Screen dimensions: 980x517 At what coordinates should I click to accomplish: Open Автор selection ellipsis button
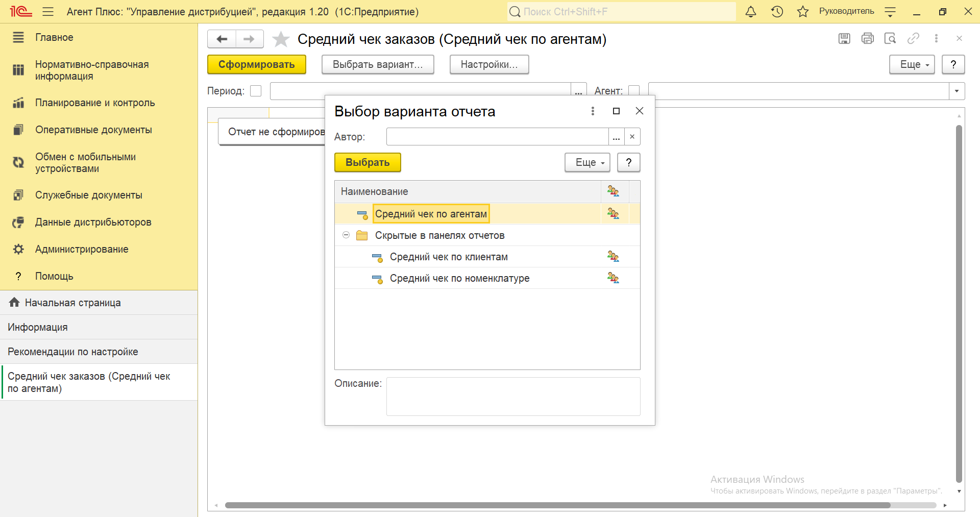[x=616, y=137]
